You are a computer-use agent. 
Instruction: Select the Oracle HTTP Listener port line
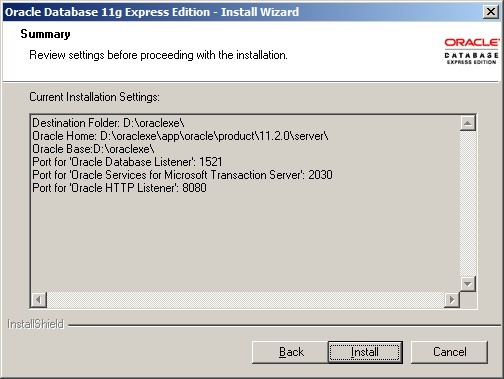[119, 188]
